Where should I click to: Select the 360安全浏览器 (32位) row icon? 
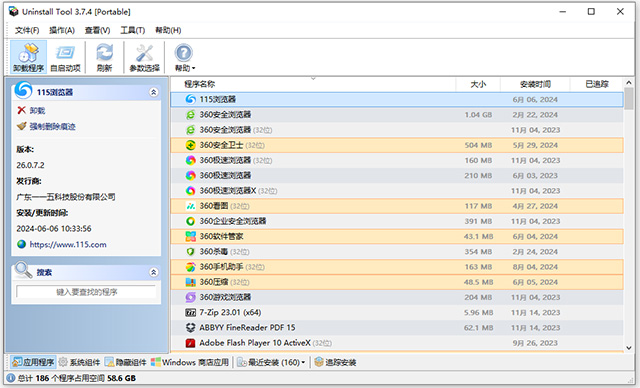point(191,130)
